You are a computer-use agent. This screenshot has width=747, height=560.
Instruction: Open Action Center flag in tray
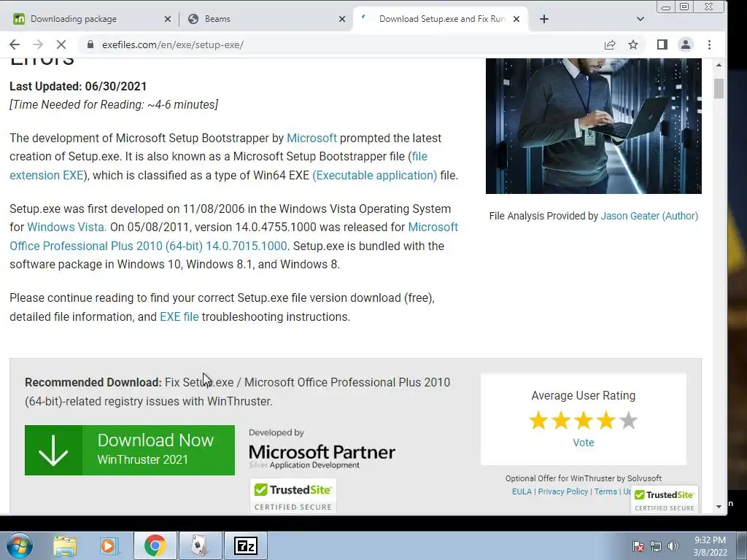coord(638,546)
